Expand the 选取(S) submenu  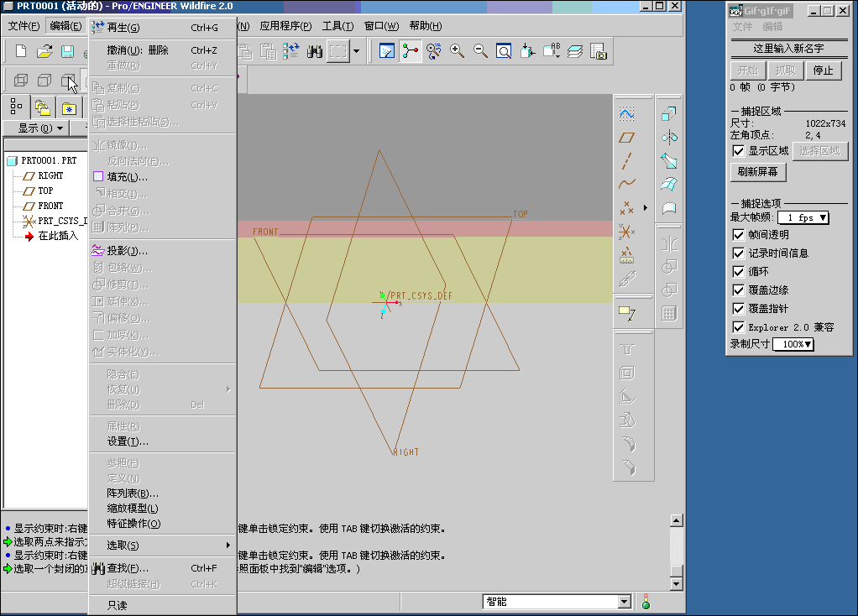coord(163,545)
